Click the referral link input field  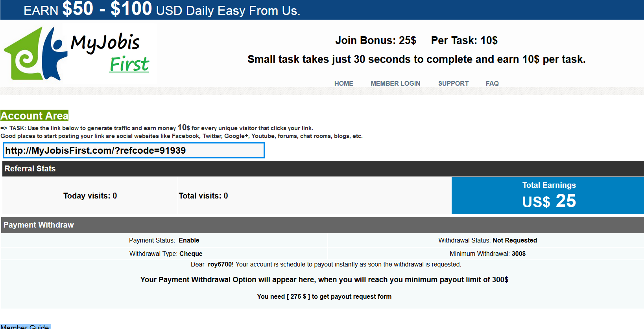click(134, 151)
